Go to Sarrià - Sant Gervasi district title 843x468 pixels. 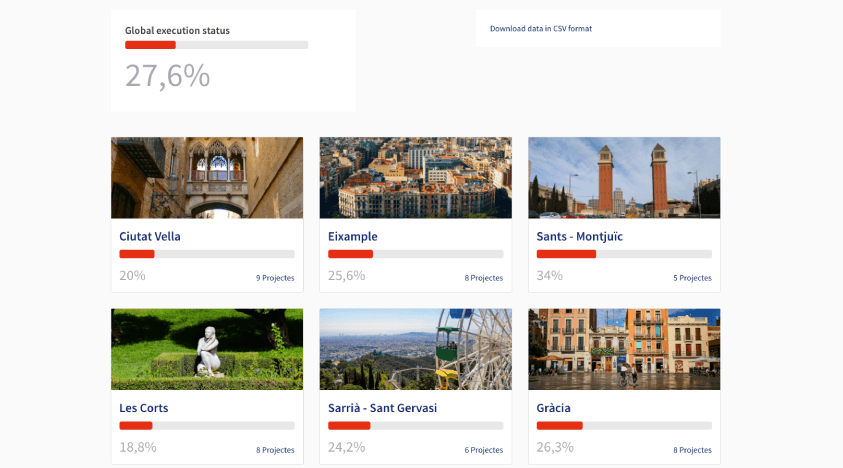pyautogui.click(x=382, y=408)
